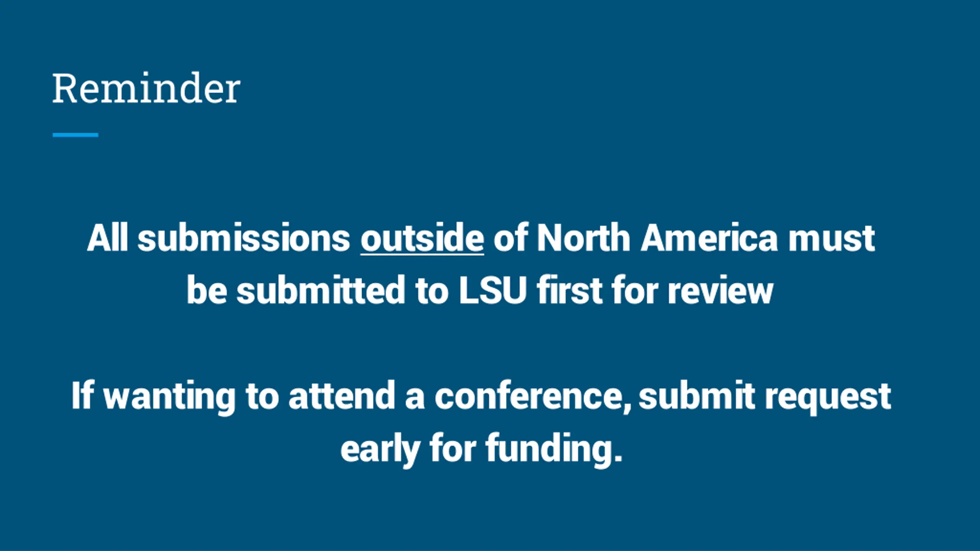Screen dimensions: 980x551
Task: Click the words North America
Action: pos(657,238)
